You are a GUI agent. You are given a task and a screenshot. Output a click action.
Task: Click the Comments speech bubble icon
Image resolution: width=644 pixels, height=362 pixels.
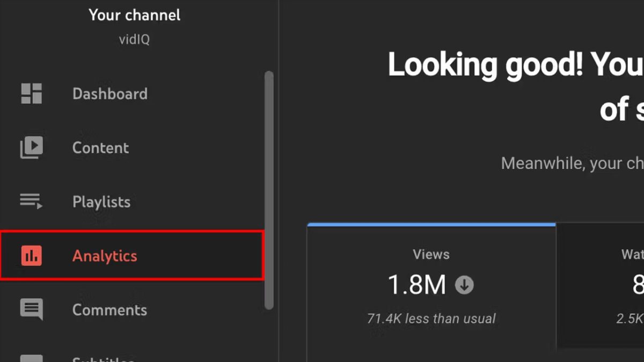(31, 310)
